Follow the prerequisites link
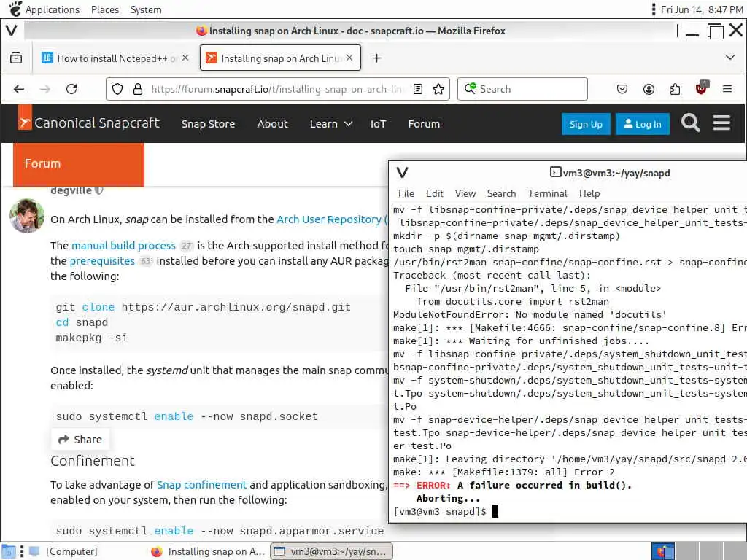Viewport: 747px width, 560px height. coord(102,261)
